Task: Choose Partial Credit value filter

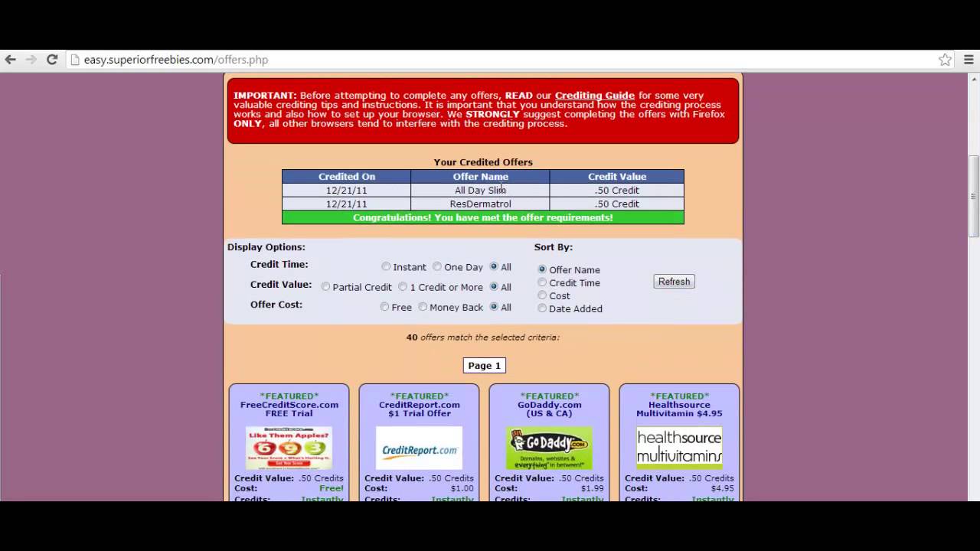Action: tap(325, 286)
